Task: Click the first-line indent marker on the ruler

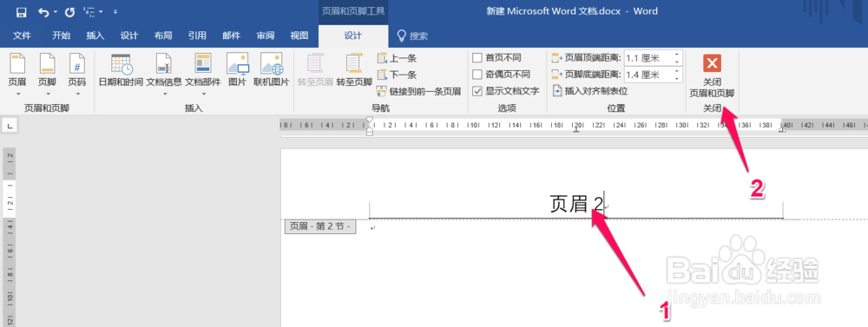Action: [x=370, y=120]
